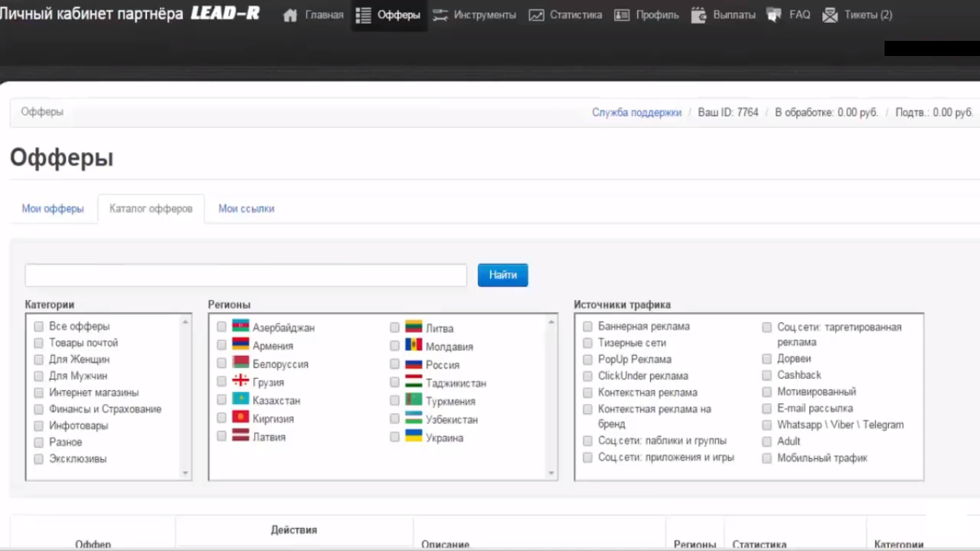Click down arrow of Регионы list scrollbar
Image resolution: width=980 pixels, height=551 pixels.
(551, 473)
